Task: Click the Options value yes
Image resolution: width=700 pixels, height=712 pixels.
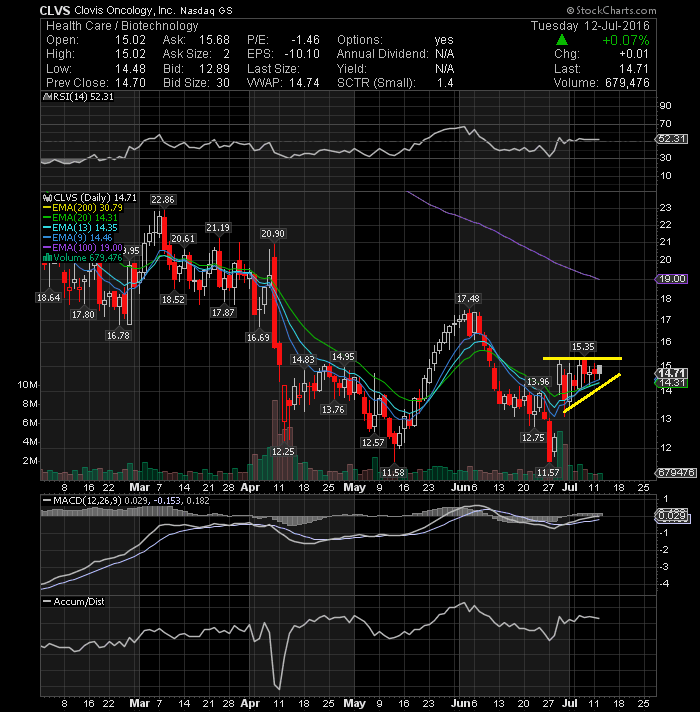Action: coord(444,40)
